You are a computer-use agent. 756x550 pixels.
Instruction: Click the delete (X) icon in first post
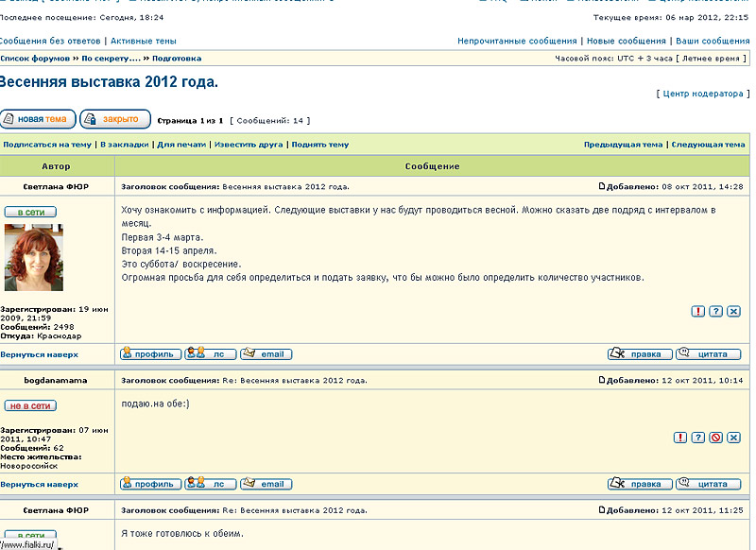point(734,312)
